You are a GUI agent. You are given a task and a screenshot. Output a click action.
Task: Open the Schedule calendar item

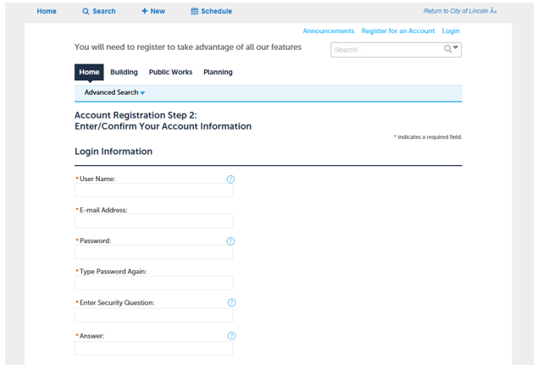tap(211, 12)
